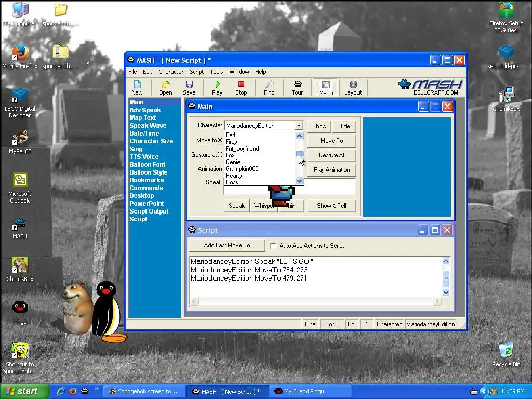Click the New script toolbar icon
The width and height of the screenshot is (532, 399).
pyautogui.click(x=137, y=87)
